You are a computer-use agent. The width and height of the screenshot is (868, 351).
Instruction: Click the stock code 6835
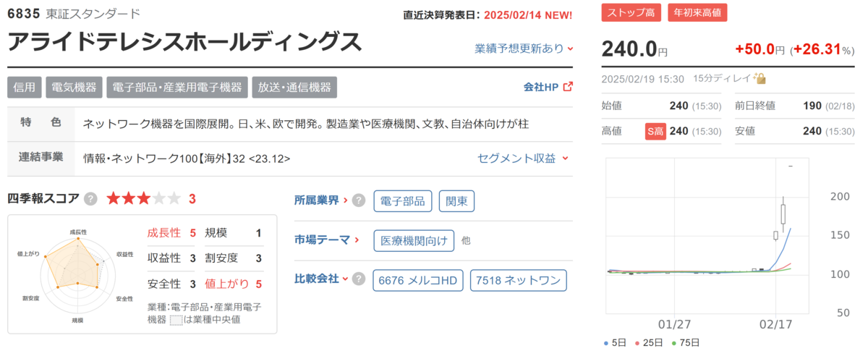click(x=22, y=14)
